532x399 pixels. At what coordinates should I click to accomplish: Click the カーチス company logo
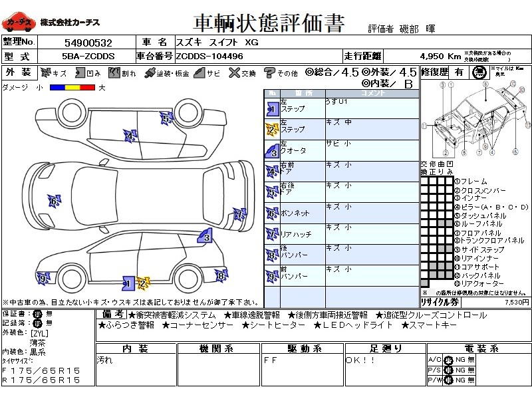coord(19,23)
